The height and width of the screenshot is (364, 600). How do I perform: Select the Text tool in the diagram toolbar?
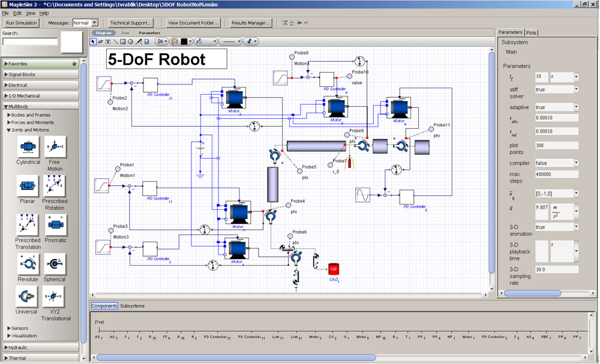pyautogui.click(x=108, y=41)
